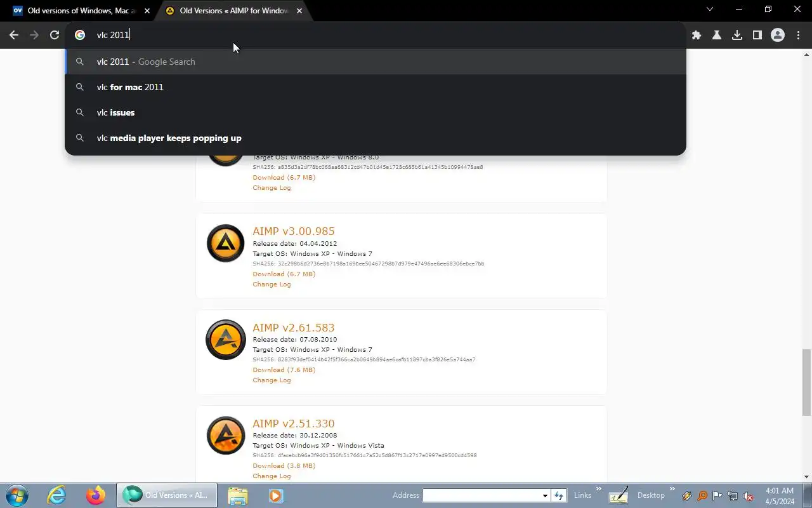Launch Internet Explorer from the taskbar
This screenshot has width=812, height=508.
coord(57,495)
